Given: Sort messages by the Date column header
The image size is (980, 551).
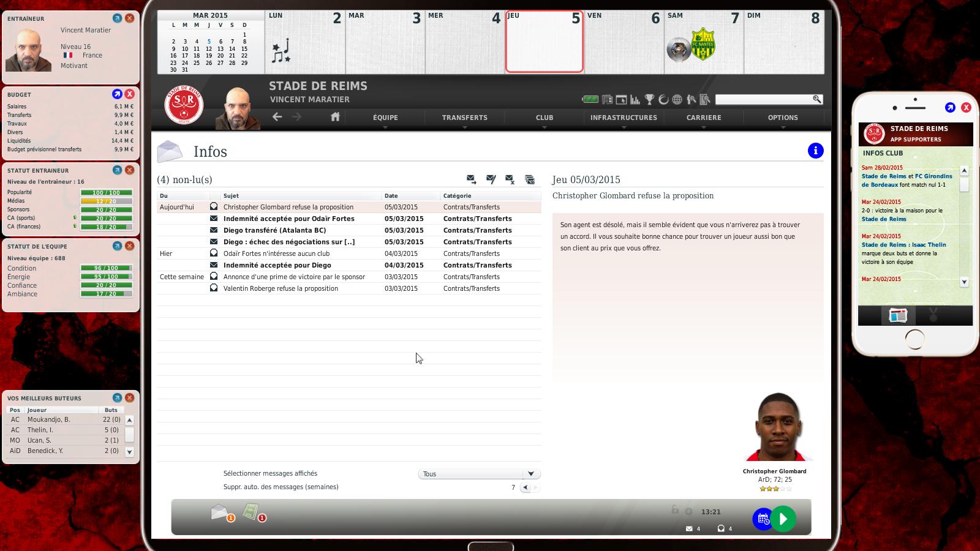Looking at the screenshot, I should click(411, 196).
